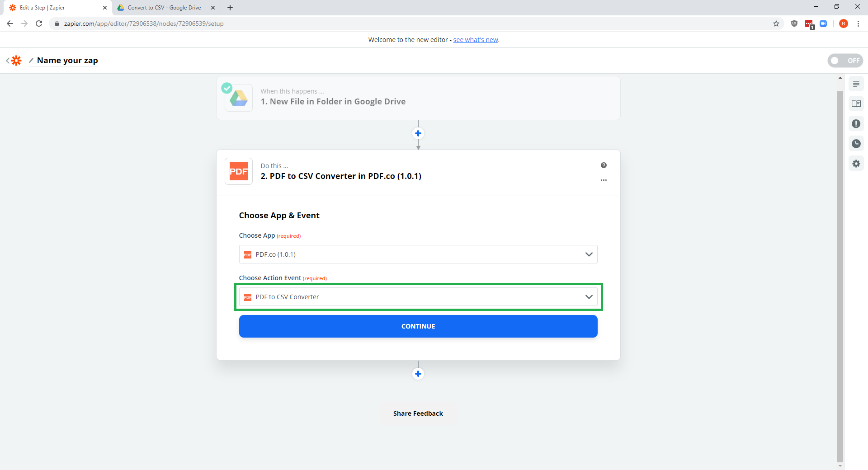Click the shield extension icon
The width and height of the screenshot is (868, 470).
794,23
